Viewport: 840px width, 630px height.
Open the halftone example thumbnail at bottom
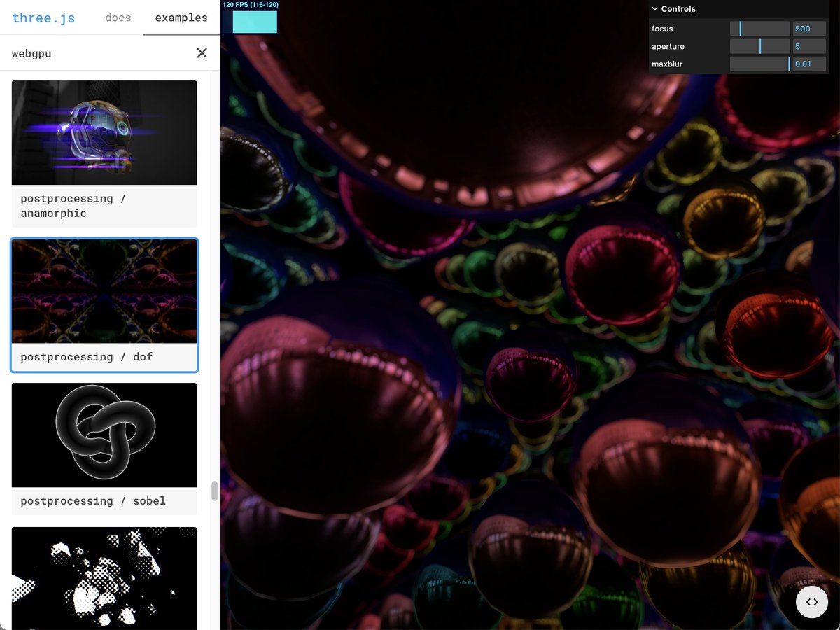[104, 579]
